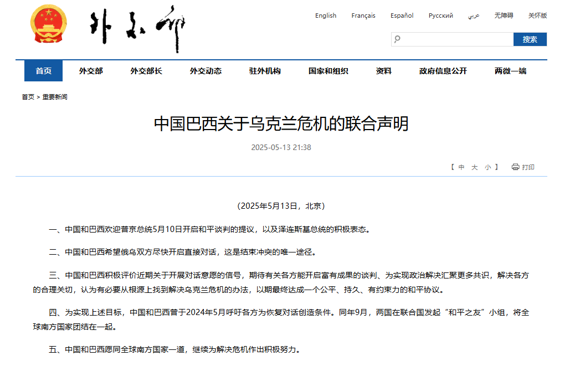
Task: Open the 外交部长 navigation menu
Action: tap(146, 71)
